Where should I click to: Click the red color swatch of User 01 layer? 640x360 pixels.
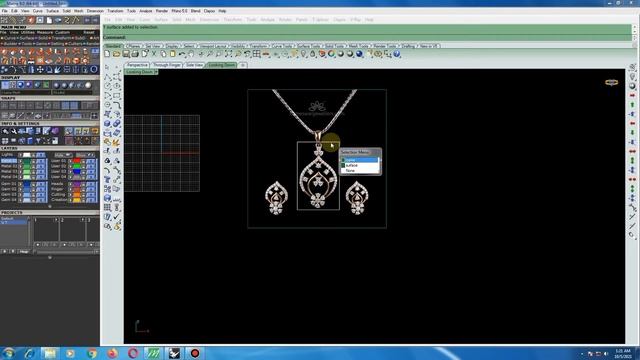(x=76, y=161)
